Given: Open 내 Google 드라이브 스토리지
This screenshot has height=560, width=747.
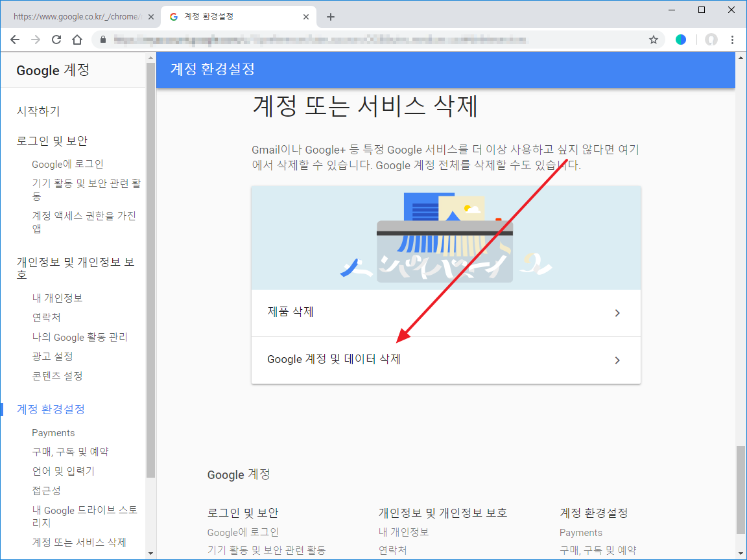Looking at the screenshot, I should click(x=85, y=516).
